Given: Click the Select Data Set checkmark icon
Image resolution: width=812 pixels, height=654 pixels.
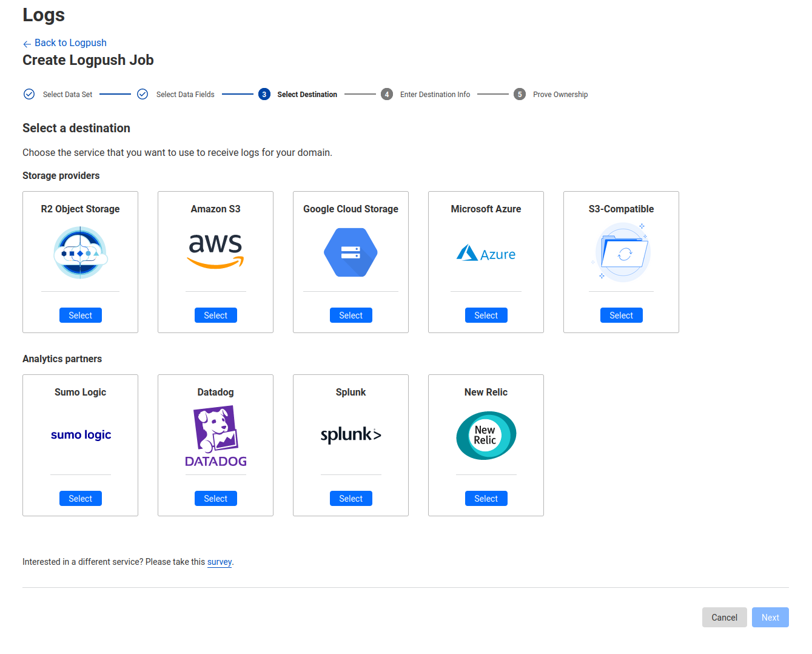Looking at the screenshot, I should tap(29, 94).
